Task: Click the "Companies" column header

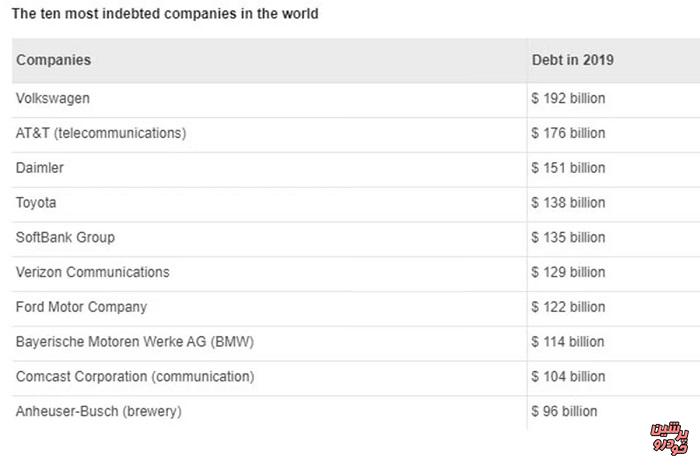Action: click(53, 60)
